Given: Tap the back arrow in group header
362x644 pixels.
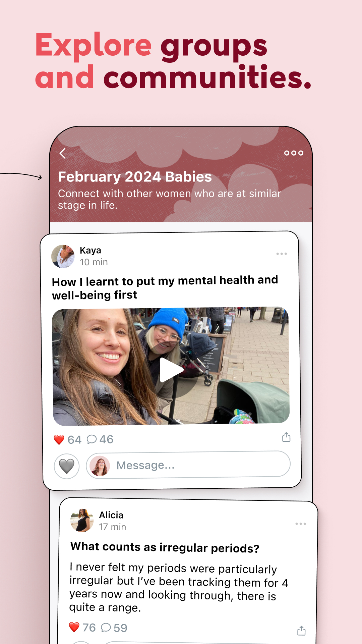Looking at the screenshot, I should coord(62,153).
